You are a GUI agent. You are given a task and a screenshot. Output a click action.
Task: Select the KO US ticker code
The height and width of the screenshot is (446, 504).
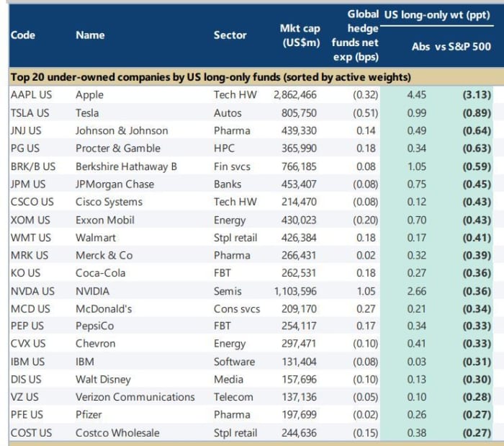[26, 273]
